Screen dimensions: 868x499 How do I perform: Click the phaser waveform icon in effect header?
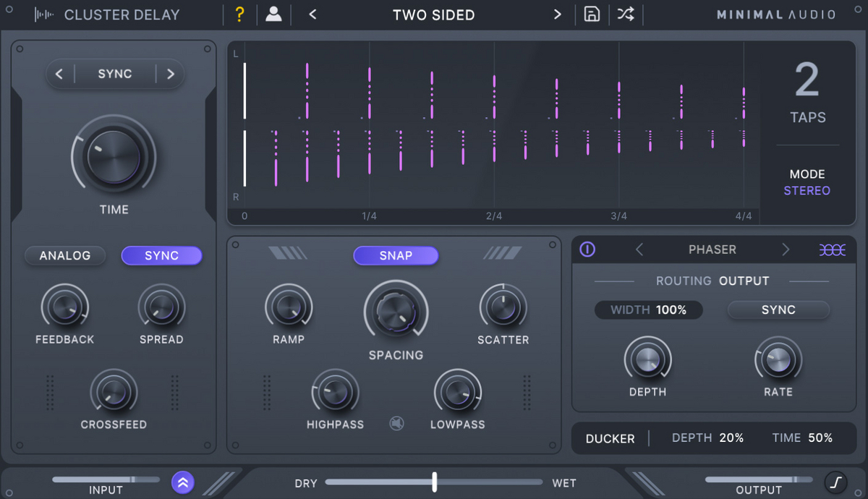[832, 249]
